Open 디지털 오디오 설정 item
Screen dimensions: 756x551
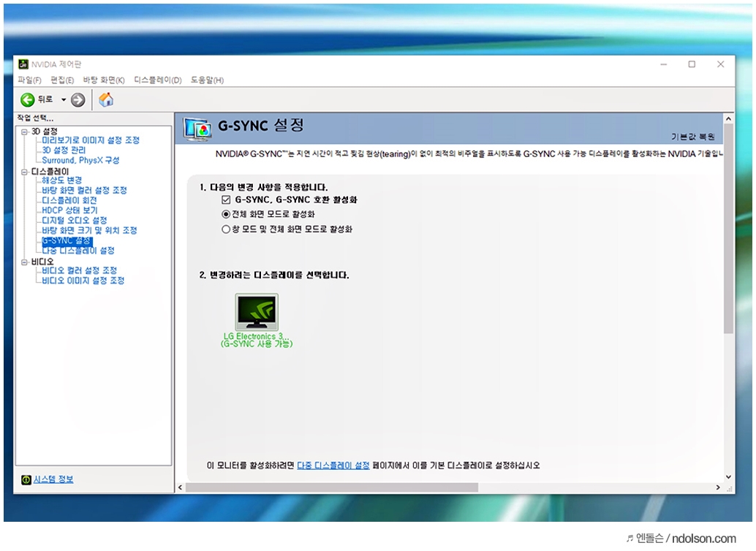75,220
